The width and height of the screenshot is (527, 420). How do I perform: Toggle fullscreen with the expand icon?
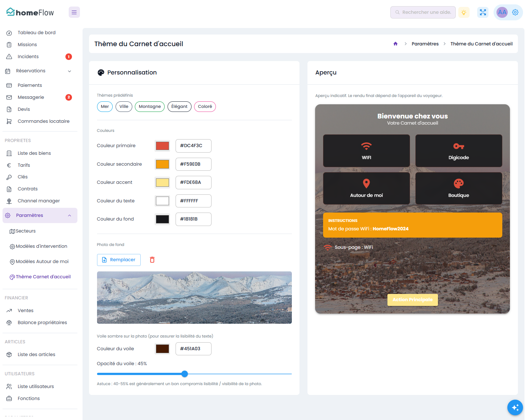coord(483,12)
